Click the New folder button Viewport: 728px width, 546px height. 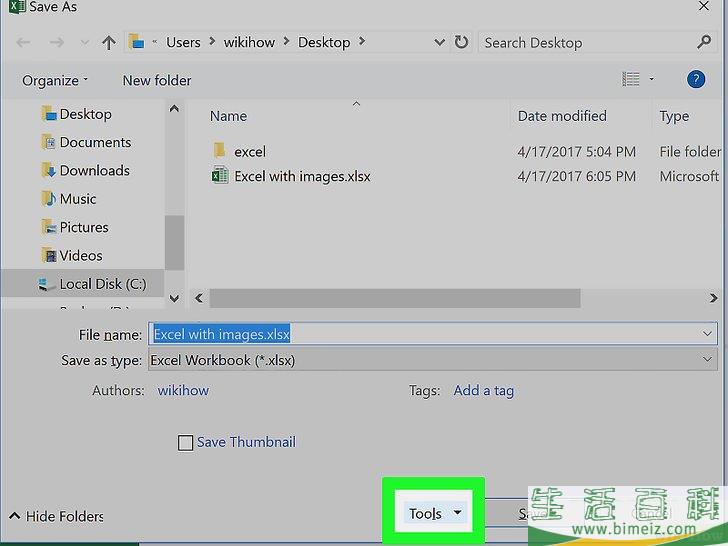point(157,80)
